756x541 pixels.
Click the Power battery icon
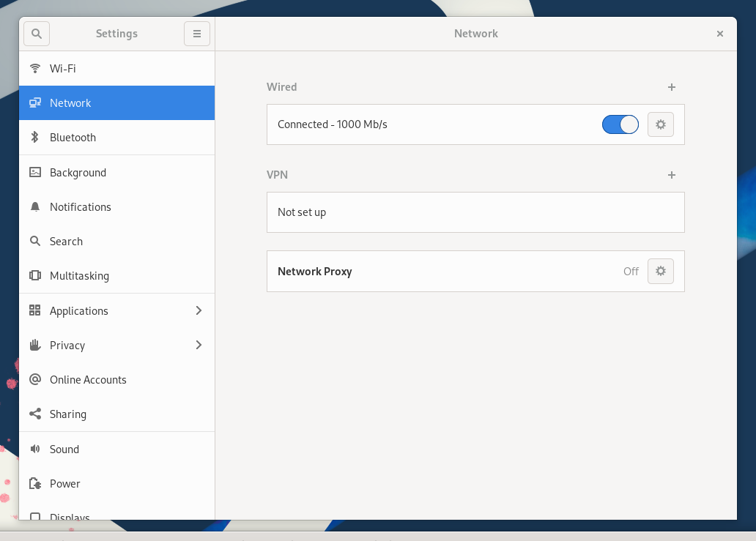tap(35, 483)
